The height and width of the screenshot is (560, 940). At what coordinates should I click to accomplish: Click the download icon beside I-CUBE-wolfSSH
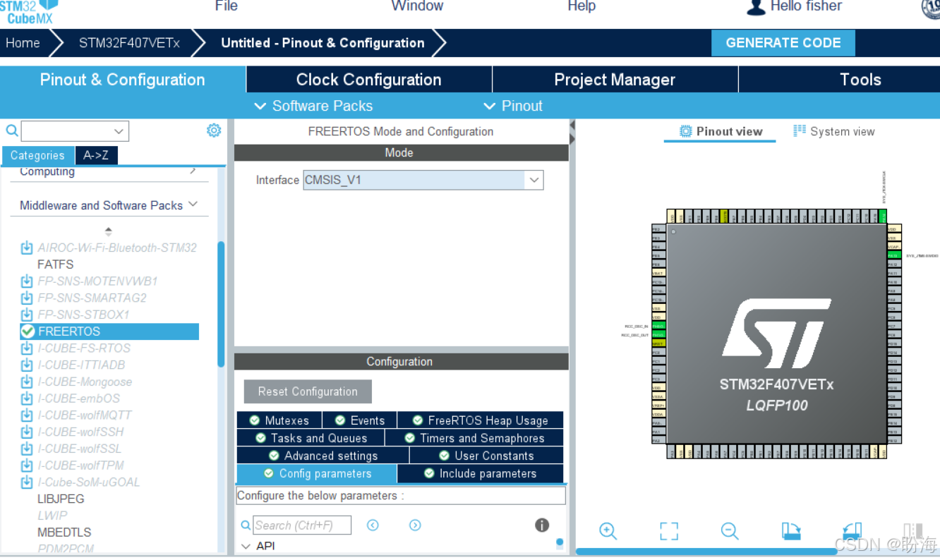coord(27,432)
